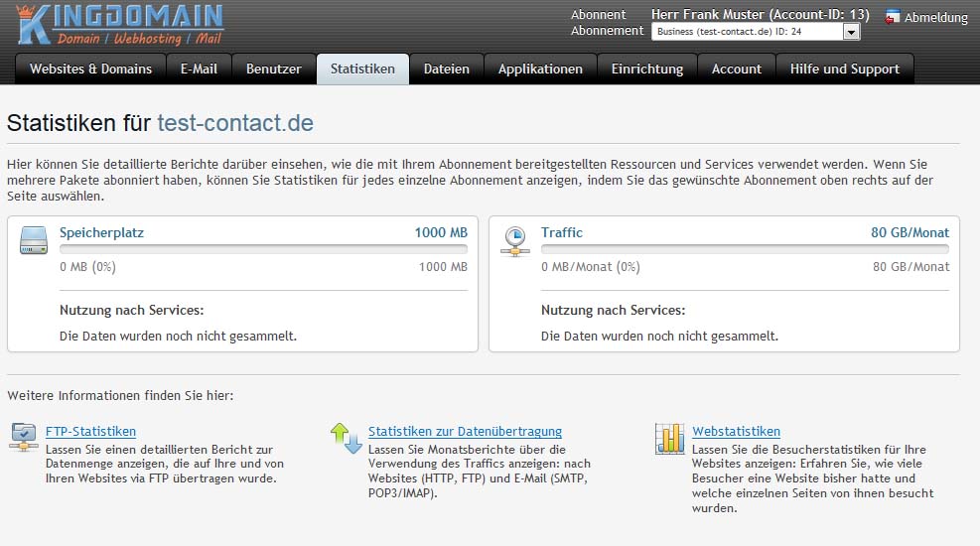
Task: Click the Kingdomain logo
Action: pyautogui.click(x=119, y=25)
